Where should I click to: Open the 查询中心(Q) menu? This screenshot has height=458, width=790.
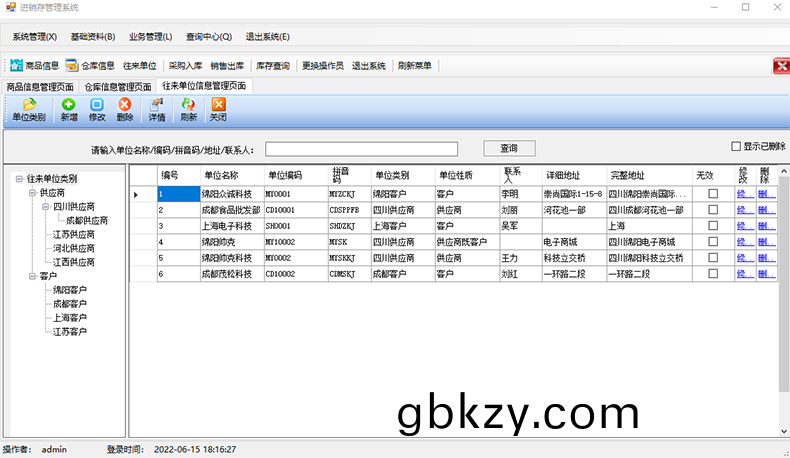pyautogui.click(x=209, y=37)
